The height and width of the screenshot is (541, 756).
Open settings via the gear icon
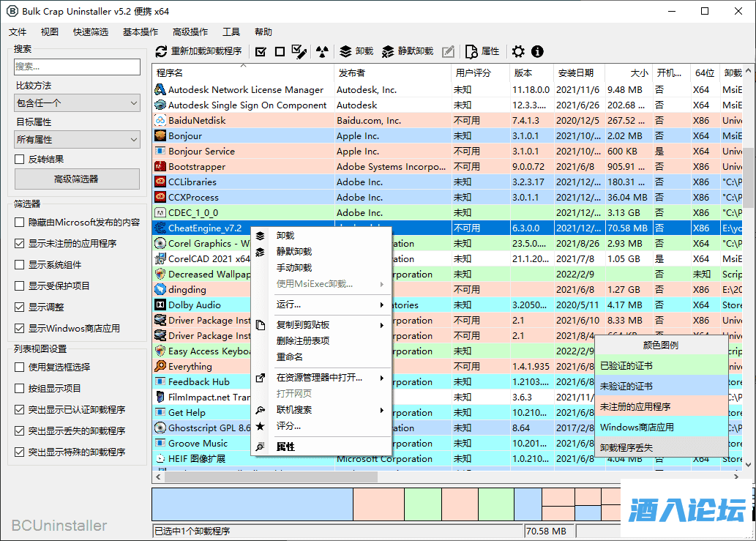click(518, 51)
